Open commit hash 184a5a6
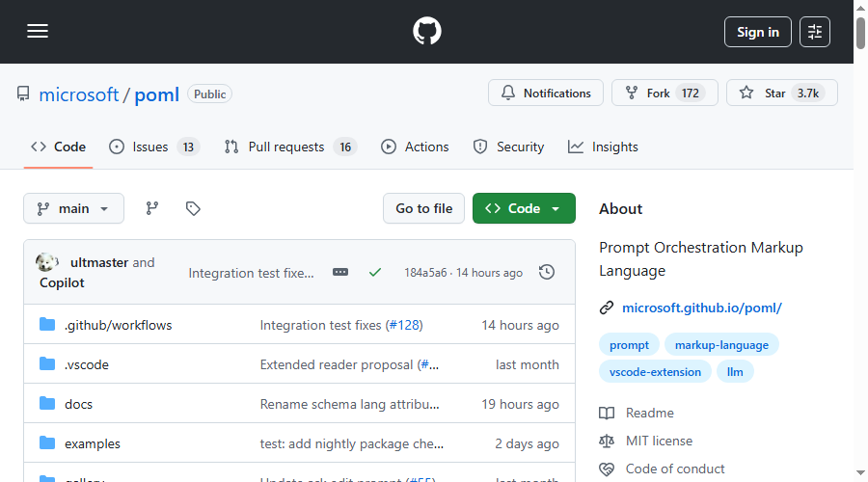This screenshot has width=868, height=482. 425,273
